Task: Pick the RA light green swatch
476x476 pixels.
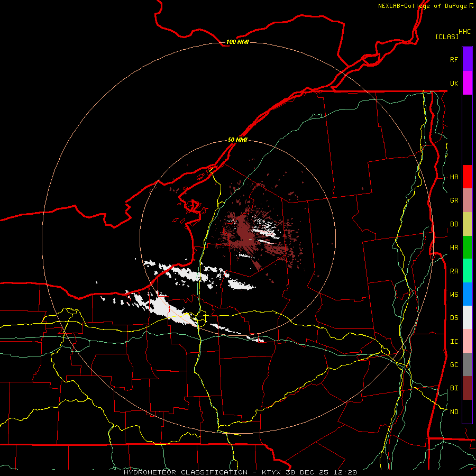Action: click(467, 271)
